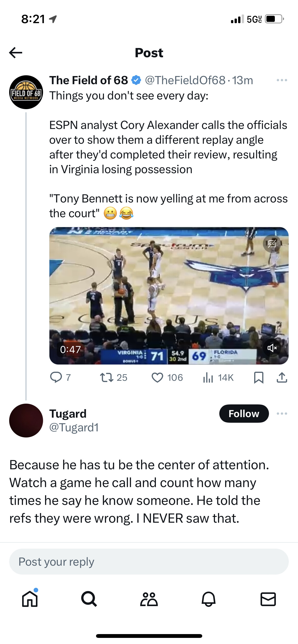Open the reply comment icon
The height and width of the screenshot is (644, 298).
tap(56, 377)
